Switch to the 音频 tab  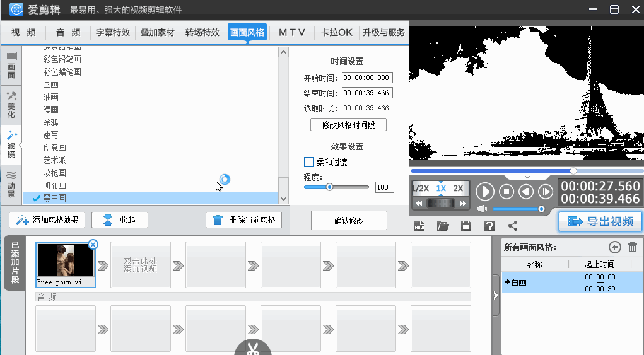68,32
